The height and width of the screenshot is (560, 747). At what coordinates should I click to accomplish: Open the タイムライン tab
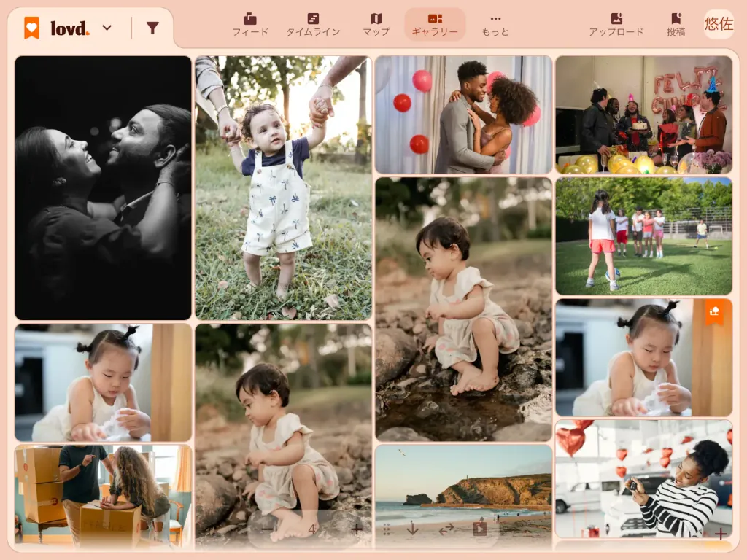[313, 24]
